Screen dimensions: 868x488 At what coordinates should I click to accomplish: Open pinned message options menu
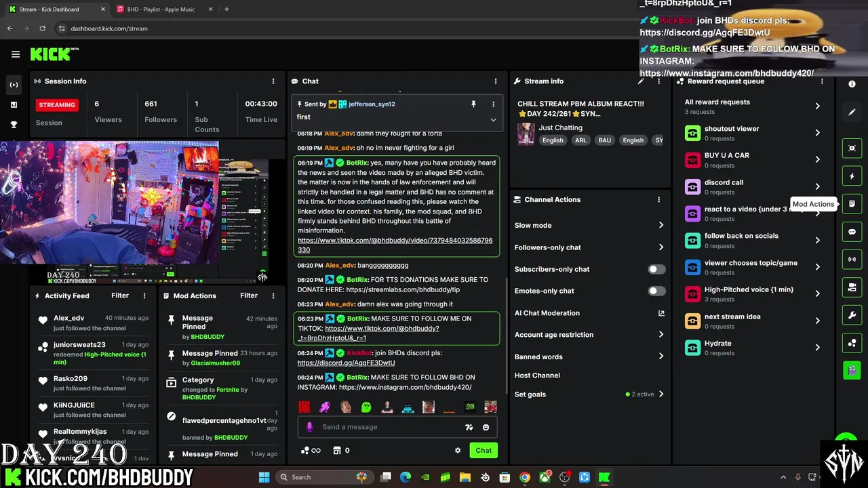pos(493,104)
